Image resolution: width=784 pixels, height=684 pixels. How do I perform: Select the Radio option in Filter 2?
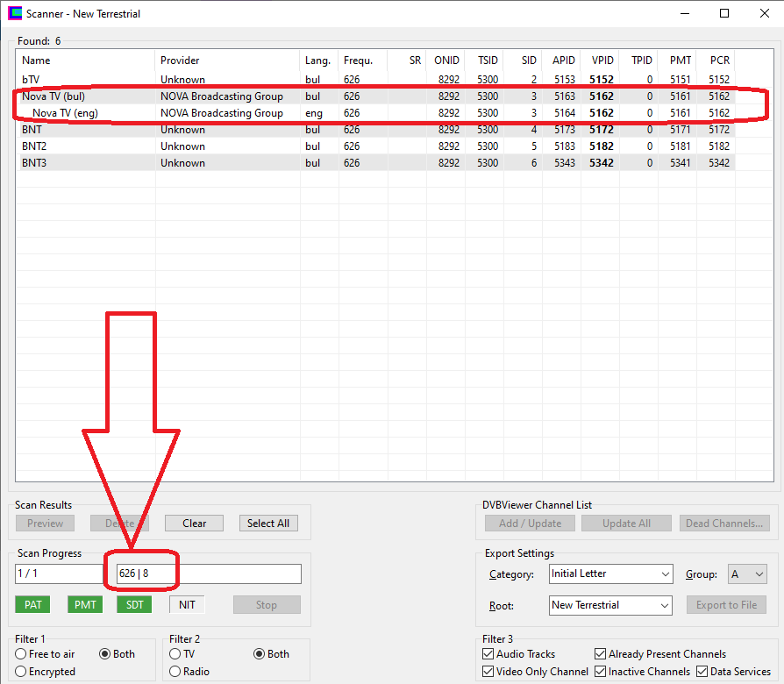[189, 672]
